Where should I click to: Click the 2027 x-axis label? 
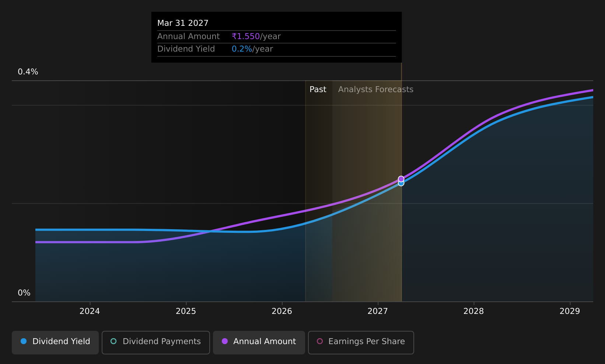(x=378, y=311)
